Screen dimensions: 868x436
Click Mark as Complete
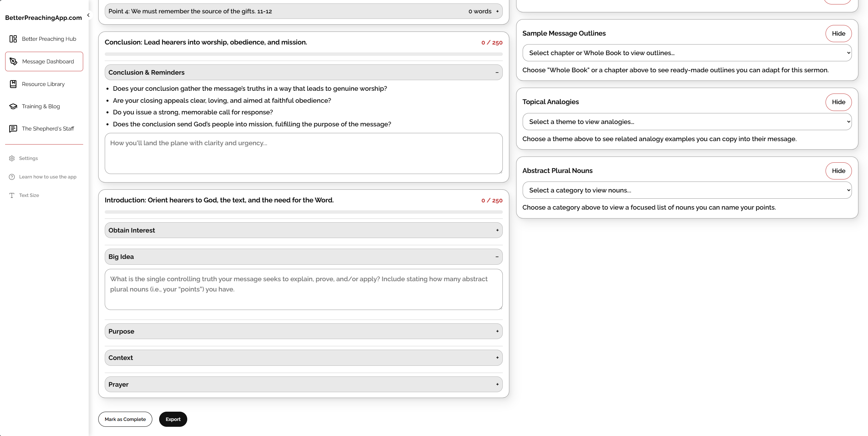(125, 419)
